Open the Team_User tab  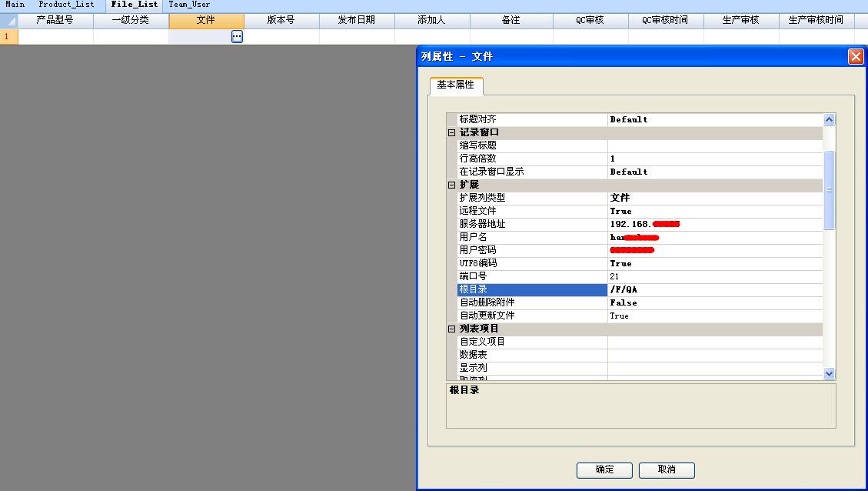pos(189,5)
